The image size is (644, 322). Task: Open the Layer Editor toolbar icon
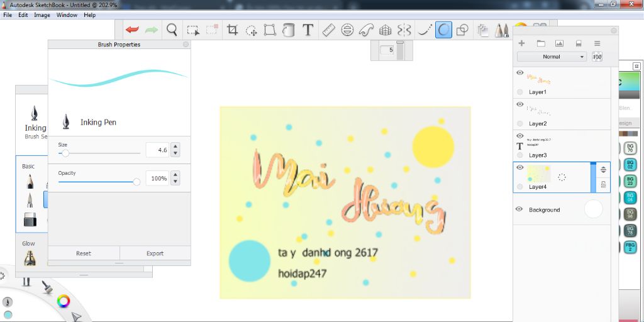pos(483,30)
